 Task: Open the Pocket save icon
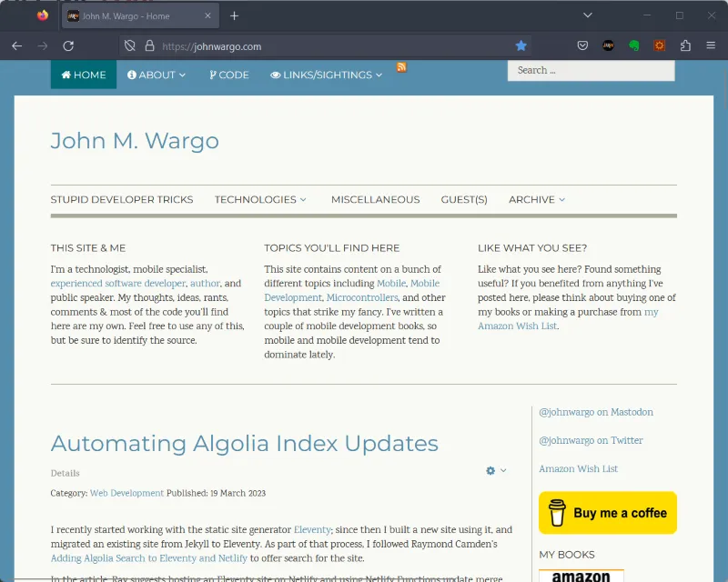pyautogui.click(x=582, y=45)
